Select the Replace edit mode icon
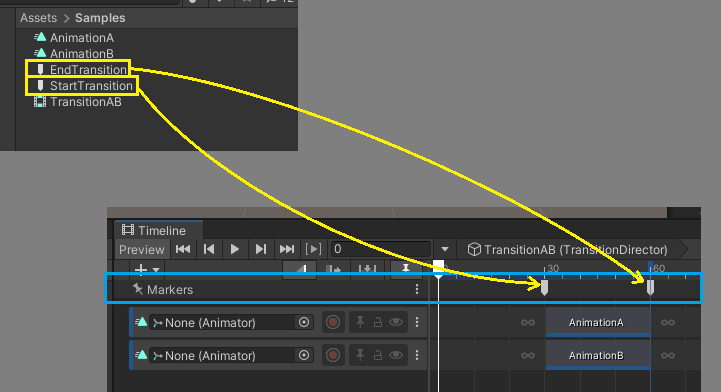This screenshot has height=392, width=721. 367,269
